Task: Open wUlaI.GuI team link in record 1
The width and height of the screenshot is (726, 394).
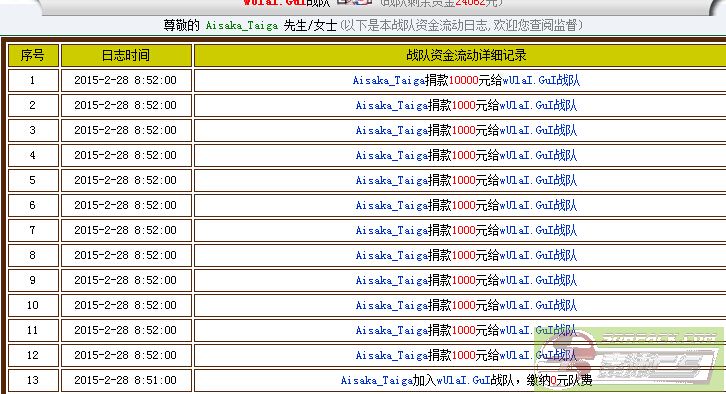Action: click(x=529, y=81)
